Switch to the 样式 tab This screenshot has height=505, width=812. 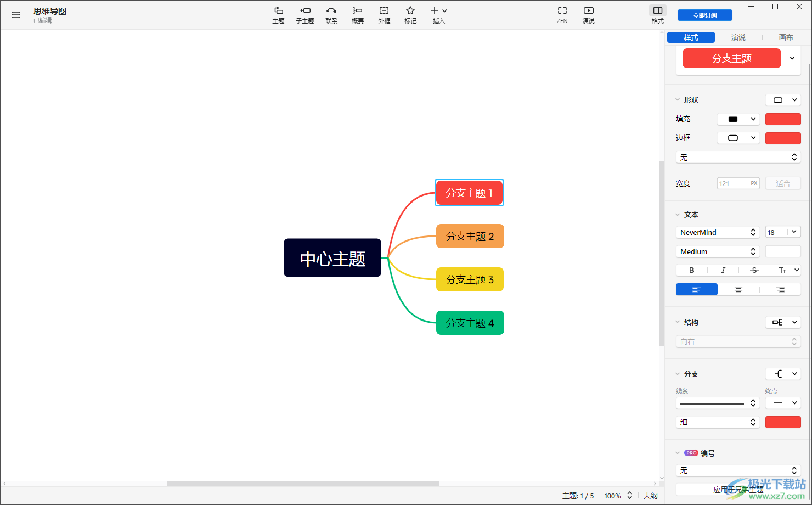point(691,37)
